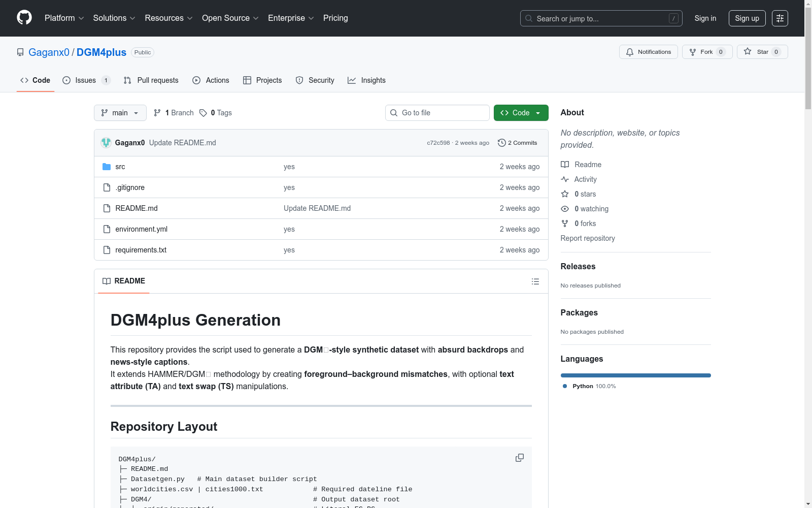812x508 pixels.
Task: Open the GitHub homepage logo
Action: coord(24,18)
